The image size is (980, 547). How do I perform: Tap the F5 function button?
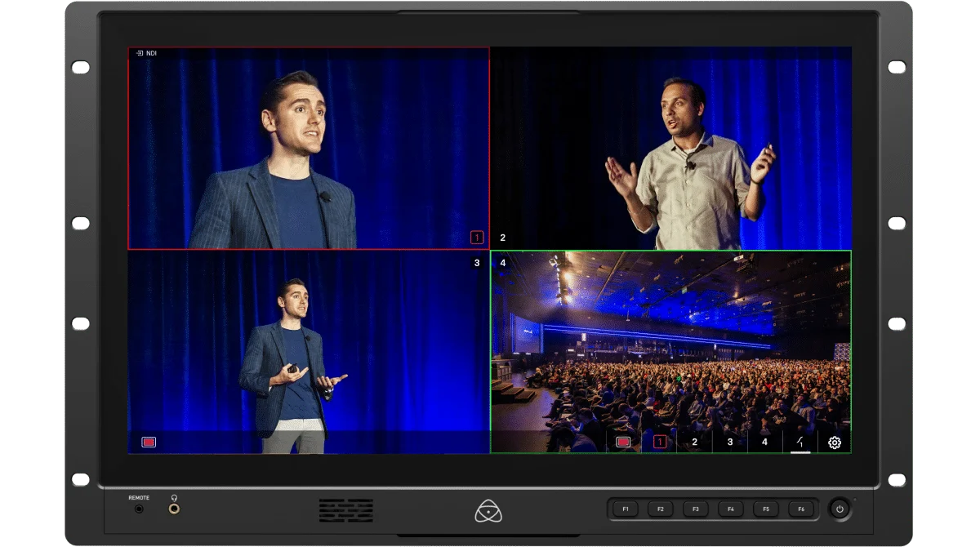(x=766, y=509)
